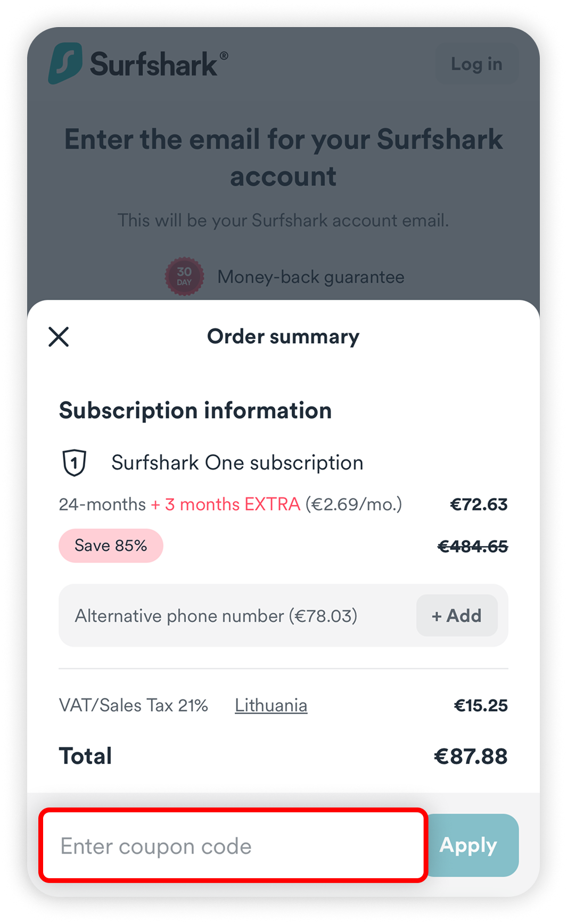This screenshot has height=924, width=567.
Task: Add the Alternative phone number option
Action: [456, 615]
